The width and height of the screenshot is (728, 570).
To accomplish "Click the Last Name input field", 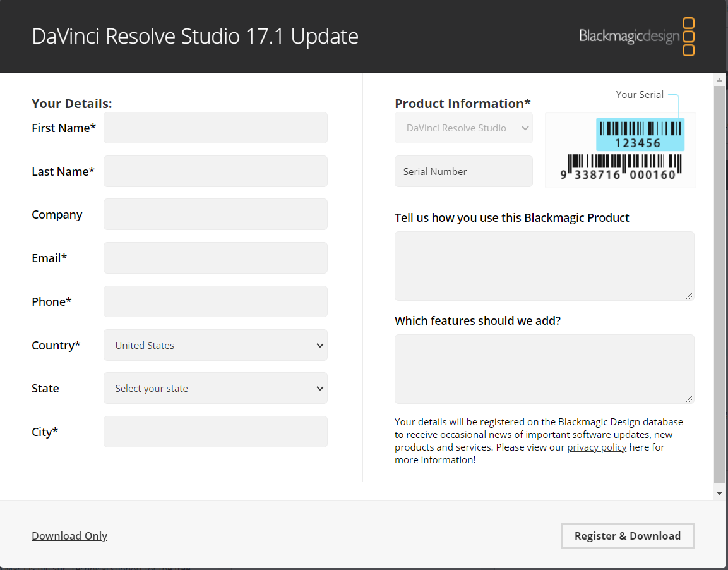I will (215, 171).
